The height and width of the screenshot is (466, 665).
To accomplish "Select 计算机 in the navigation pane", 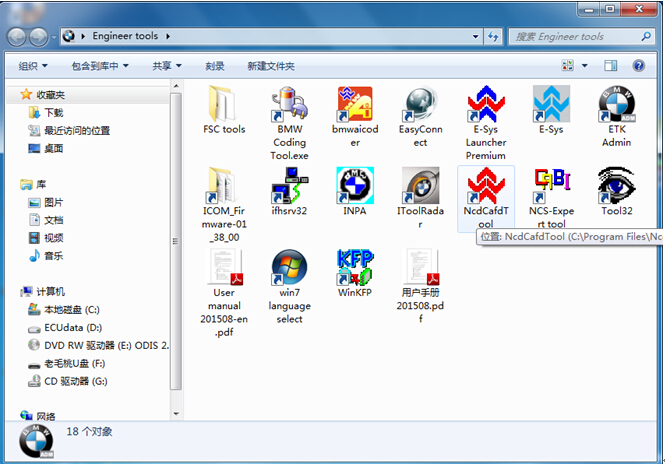I will pos(42,292).
